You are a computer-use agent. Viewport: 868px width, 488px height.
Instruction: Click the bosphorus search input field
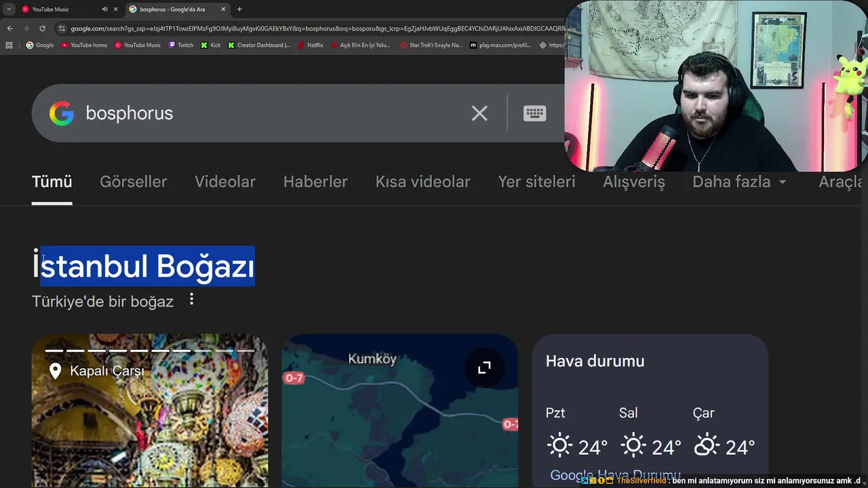coord(271,113)
